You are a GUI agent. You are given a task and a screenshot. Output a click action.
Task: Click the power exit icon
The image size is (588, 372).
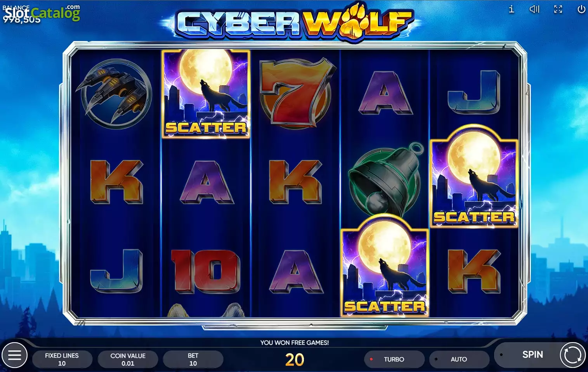click(581, 9)
